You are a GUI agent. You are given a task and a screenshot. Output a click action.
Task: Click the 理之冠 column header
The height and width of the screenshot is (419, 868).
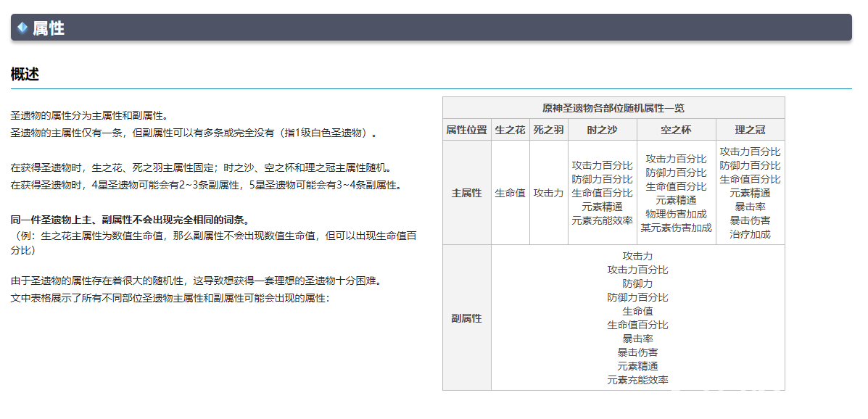tap(750, 130)
